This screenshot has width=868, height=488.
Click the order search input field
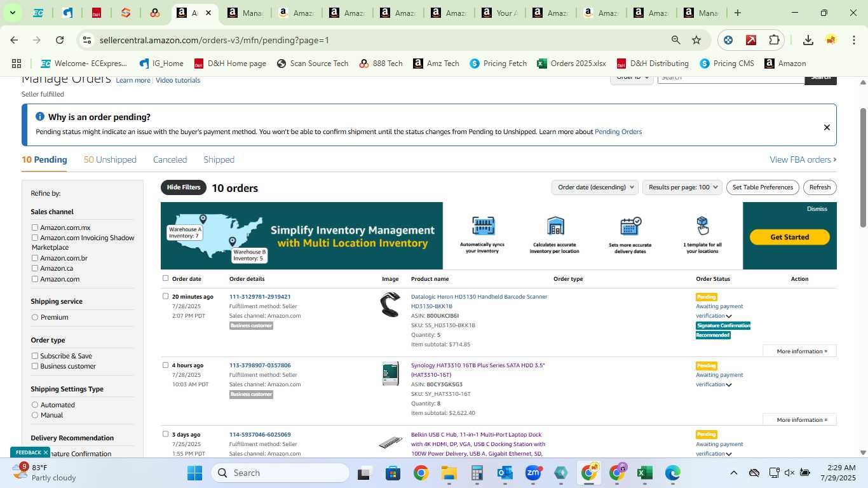pos(731,78)
